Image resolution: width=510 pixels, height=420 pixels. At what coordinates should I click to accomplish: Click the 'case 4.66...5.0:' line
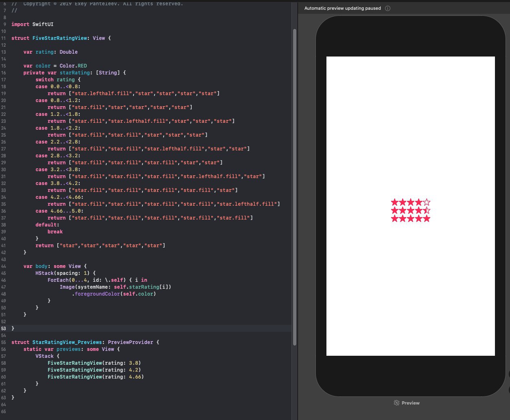pos(59,211)
